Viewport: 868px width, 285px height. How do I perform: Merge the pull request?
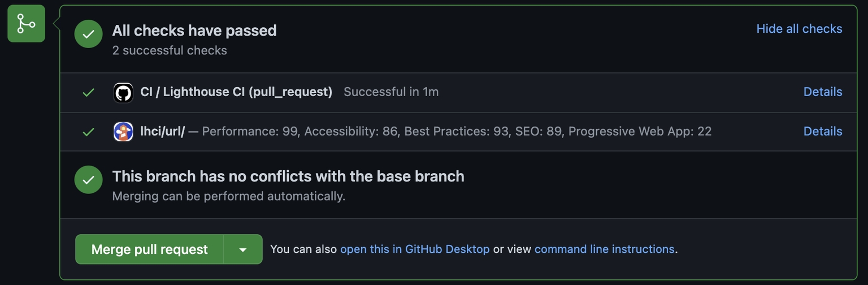[150, 249]
